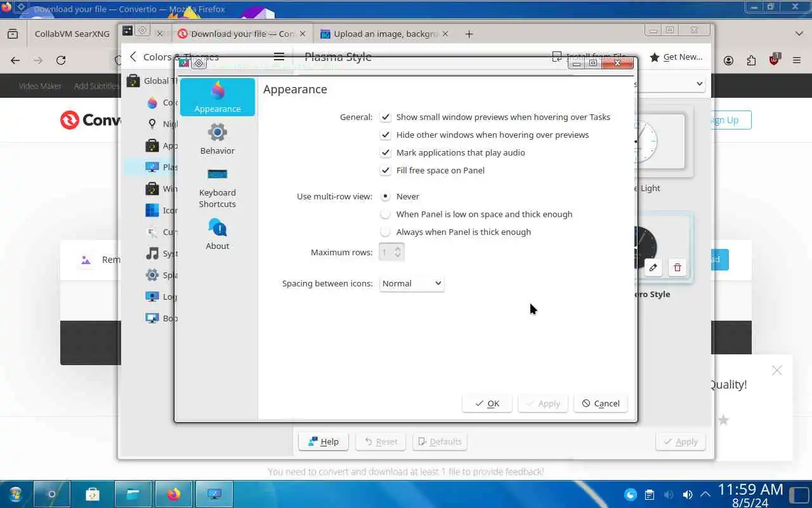
Task: Switch to Firefox in taskbar
Action: pyautogui.click(x=174, y=494)
